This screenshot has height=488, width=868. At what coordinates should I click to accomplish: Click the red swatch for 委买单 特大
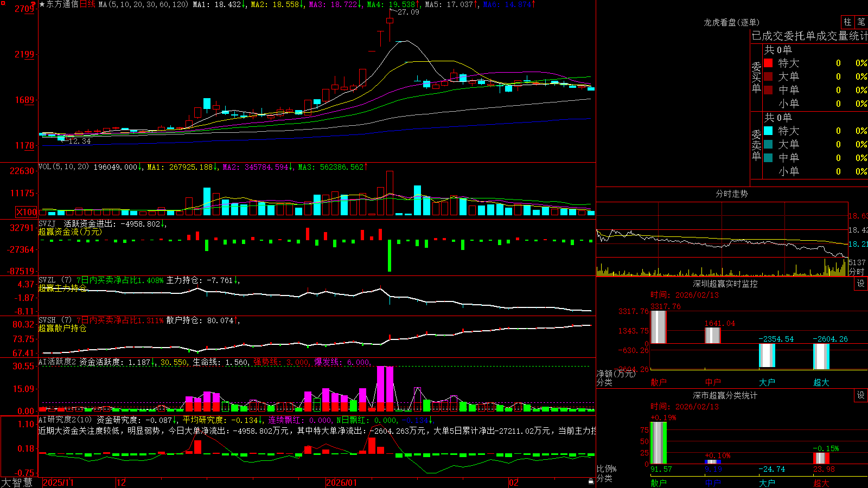768,63
